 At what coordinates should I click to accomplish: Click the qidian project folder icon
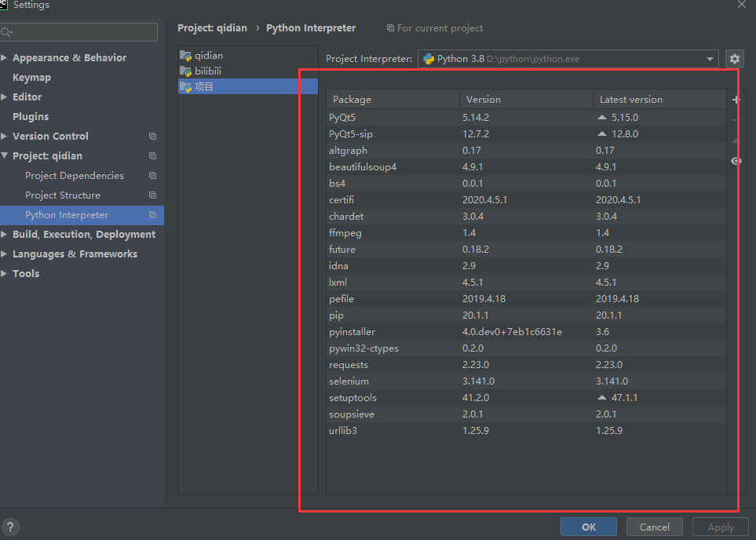pos(185,56)
